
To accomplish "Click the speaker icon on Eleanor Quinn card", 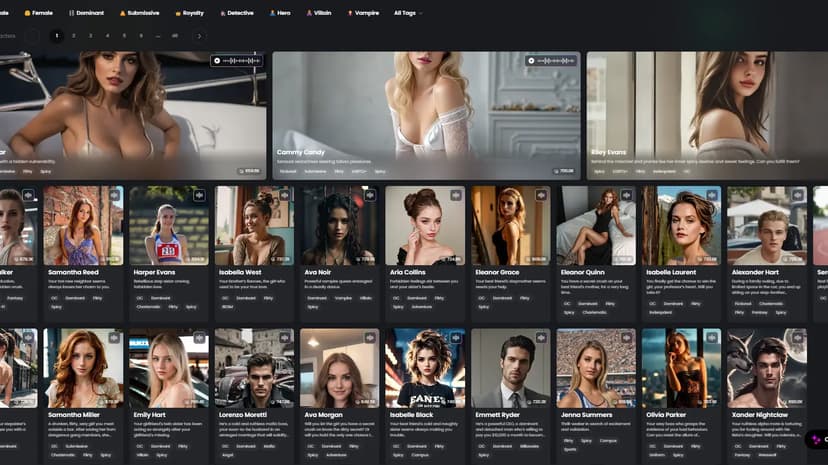I will point(627,195).
